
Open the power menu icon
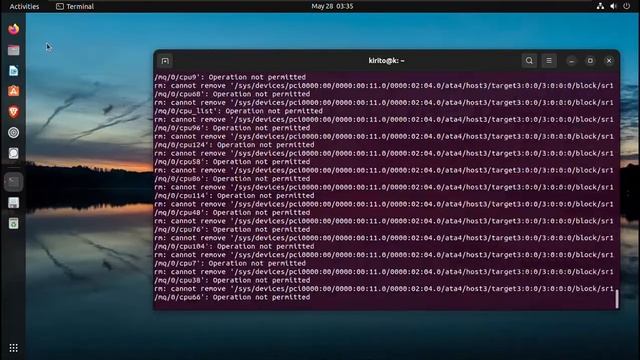click(x=627, y=6)
